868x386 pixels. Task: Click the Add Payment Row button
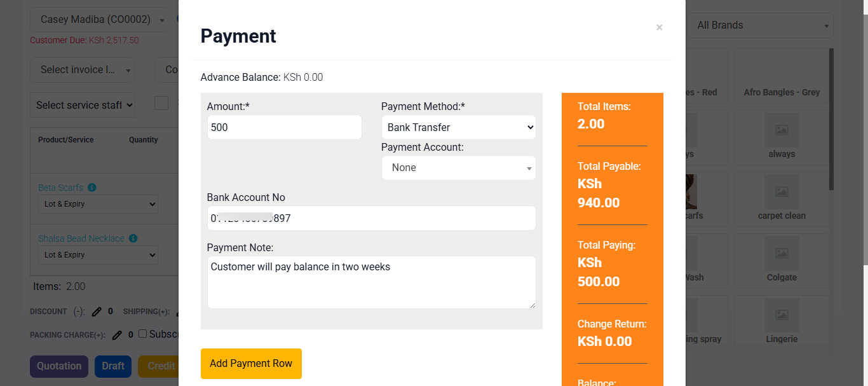pos(251,364)
